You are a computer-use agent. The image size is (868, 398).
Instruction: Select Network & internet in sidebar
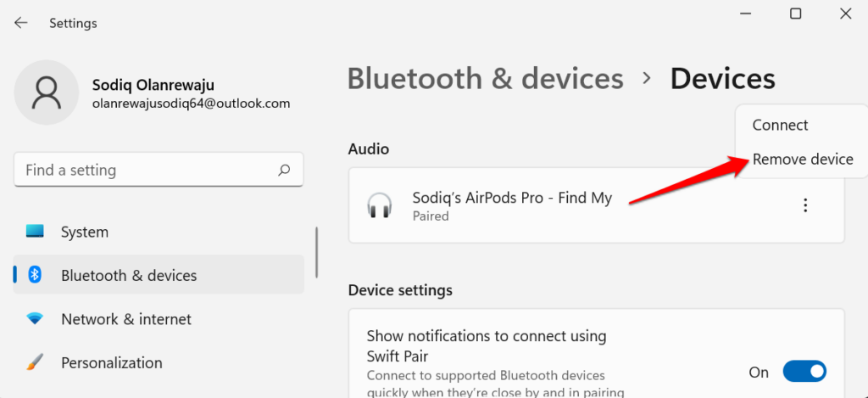126,319
